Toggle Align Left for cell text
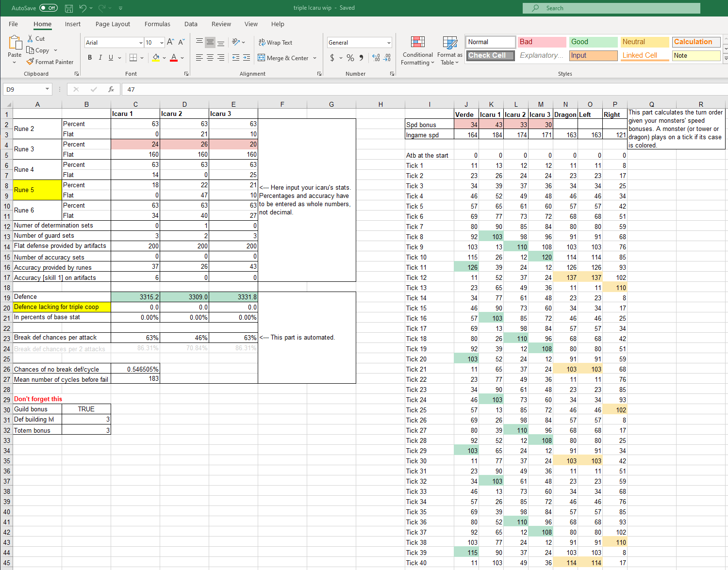 tap(199, 58)
